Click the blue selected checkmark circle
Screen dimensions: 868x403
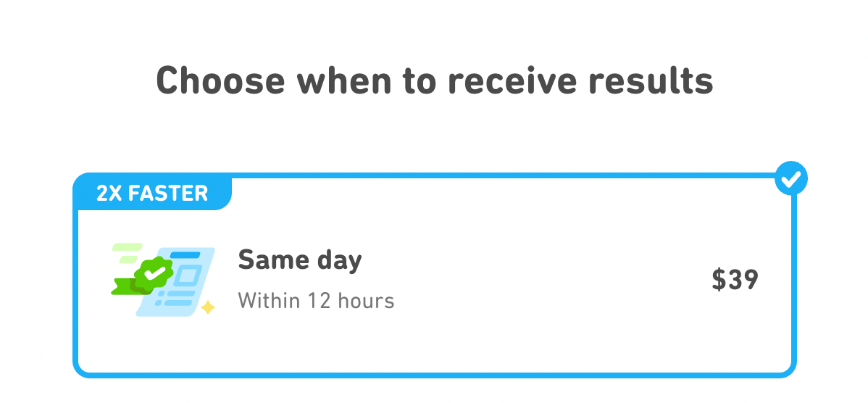click(791, 178)
